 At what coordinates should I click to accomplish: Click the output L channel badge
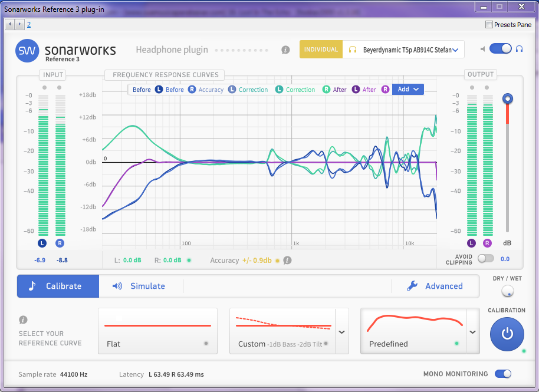tap(471, 243)
